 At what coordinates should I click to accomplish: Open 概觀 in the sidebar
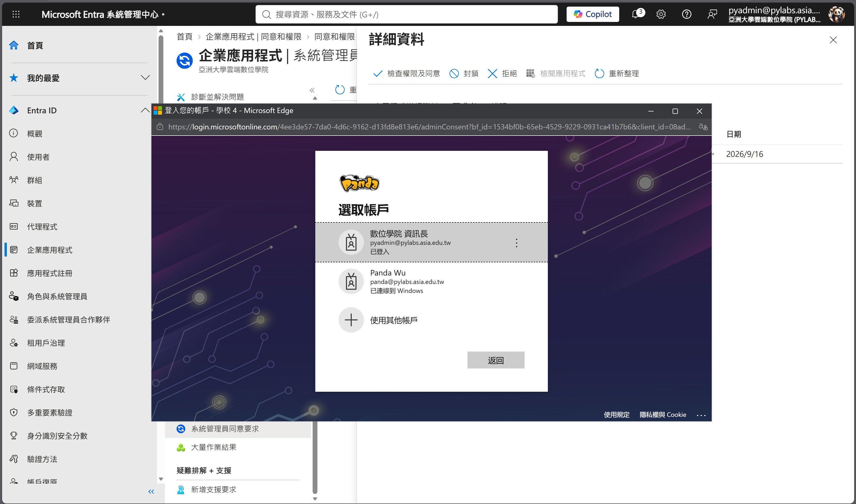tap(35, 133)
